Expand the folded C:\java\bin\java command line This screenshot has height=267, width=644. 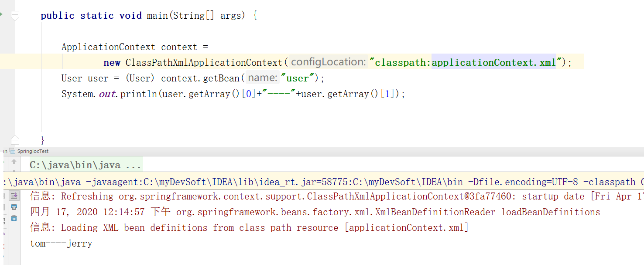(86, 165)
